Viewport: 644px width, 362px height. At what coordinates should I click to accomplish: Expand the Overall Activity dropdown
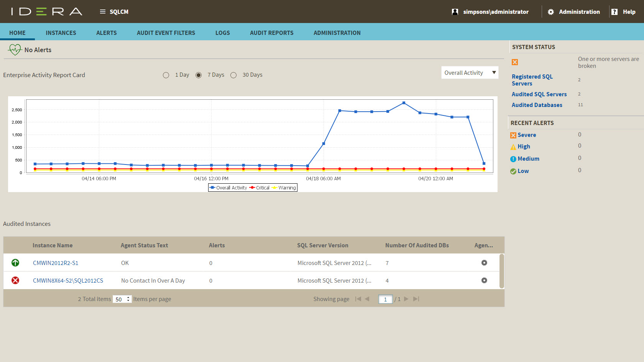click(x=494, y=72)
